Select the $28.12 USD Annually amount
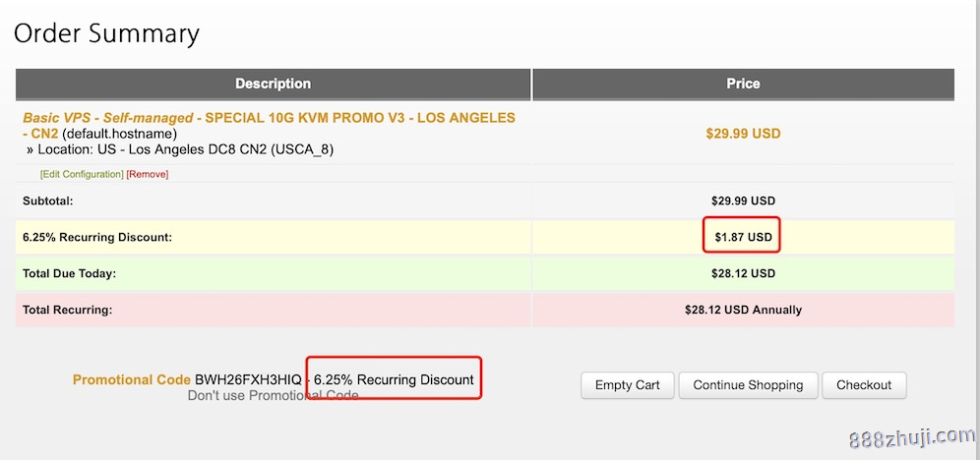Screen dimensions: 980x460 [743, 310]
